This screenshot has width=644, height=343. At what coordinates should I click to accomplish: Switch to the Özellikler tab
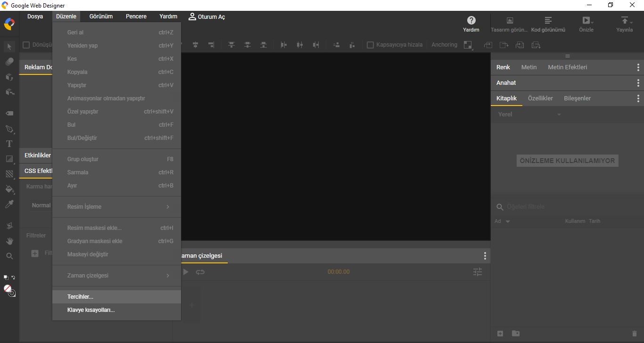[540, 98]
